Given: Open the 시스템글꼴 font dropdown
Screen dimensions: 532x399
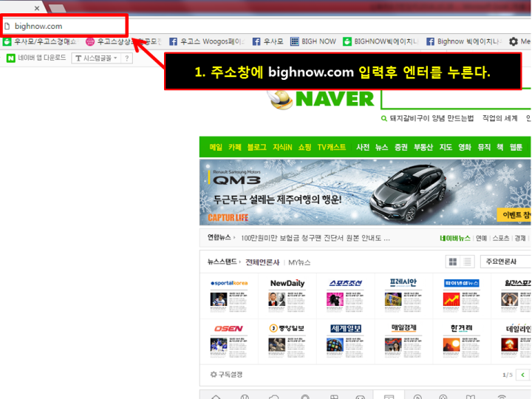Looking at the screenshot, I should click(x=96, y=58).
